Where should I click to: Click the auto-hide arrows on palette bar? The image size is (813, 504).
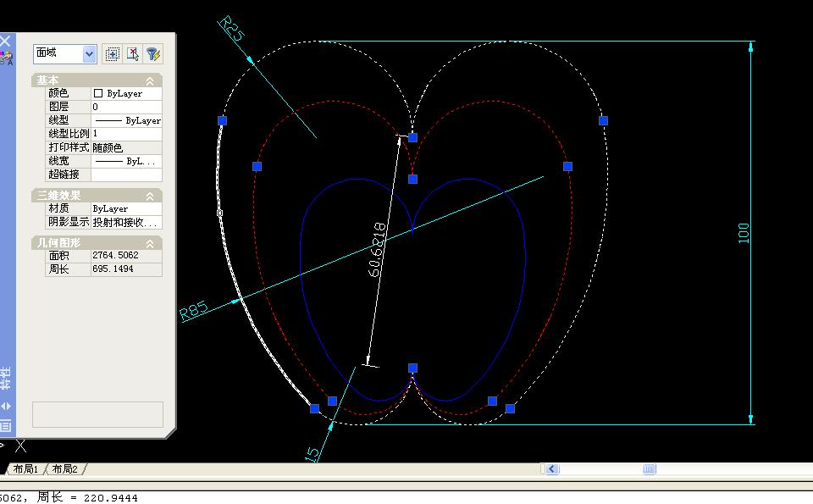[6, 406]
